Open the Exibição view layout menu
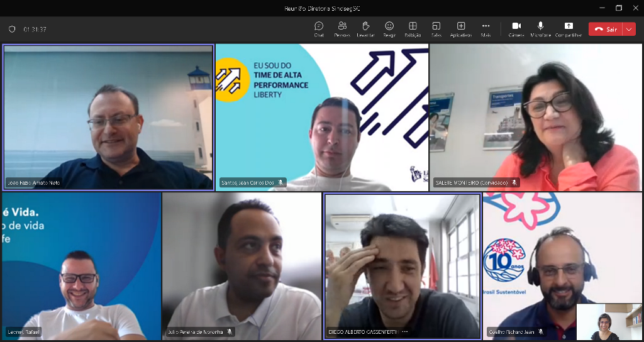644x342 pixels. pyautogui.click(x=413, y=29)
